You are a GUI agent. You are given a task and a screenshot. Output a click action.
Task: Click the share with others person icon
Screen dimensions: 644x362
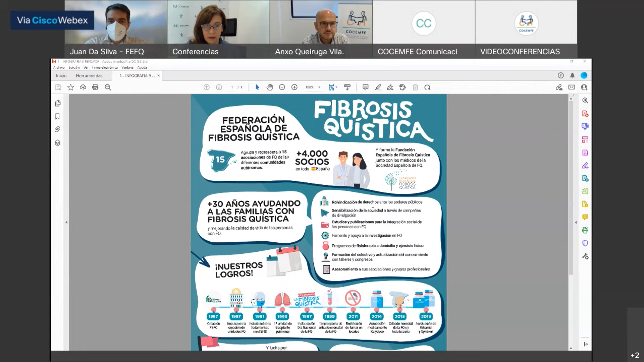coord(584,87)
